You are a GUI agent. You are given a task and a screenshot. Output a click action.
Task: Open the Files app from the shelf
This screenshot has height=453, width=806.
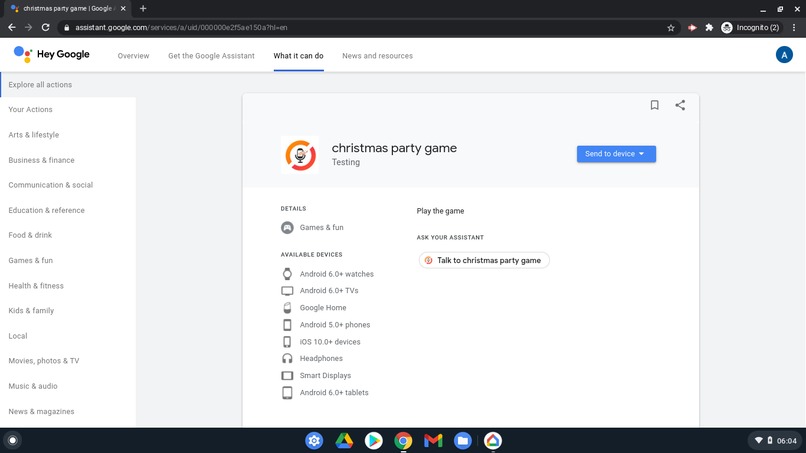(x=463, y=441)
